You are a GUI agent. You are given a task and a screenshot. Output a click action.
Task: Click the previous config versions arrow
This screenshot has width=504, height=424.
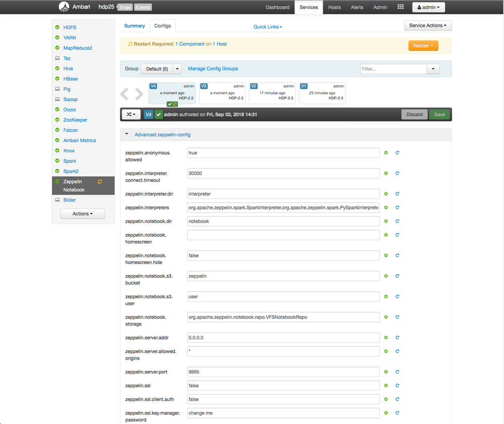(x=125, y=93)
